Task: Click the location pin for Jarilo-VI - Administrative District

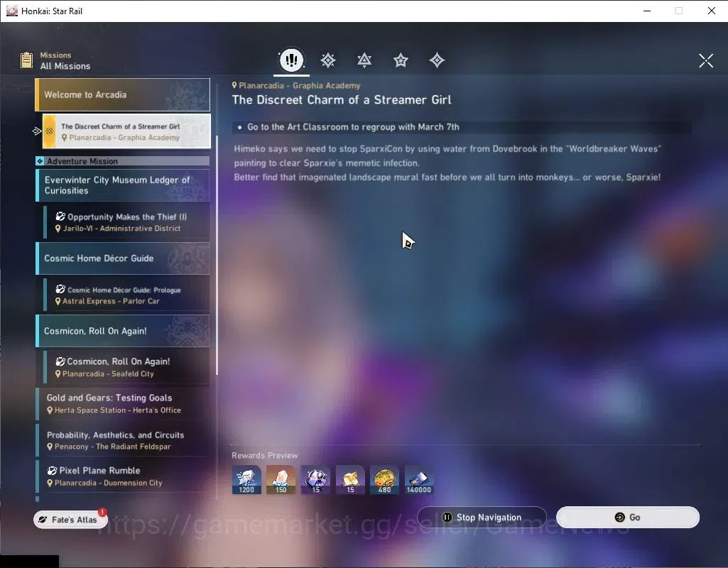Action: 58,229
